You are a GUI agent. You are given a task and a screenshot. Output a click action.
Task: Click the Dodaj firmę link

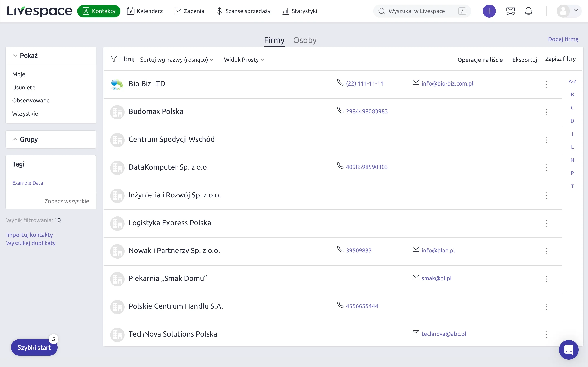[563, 39]
